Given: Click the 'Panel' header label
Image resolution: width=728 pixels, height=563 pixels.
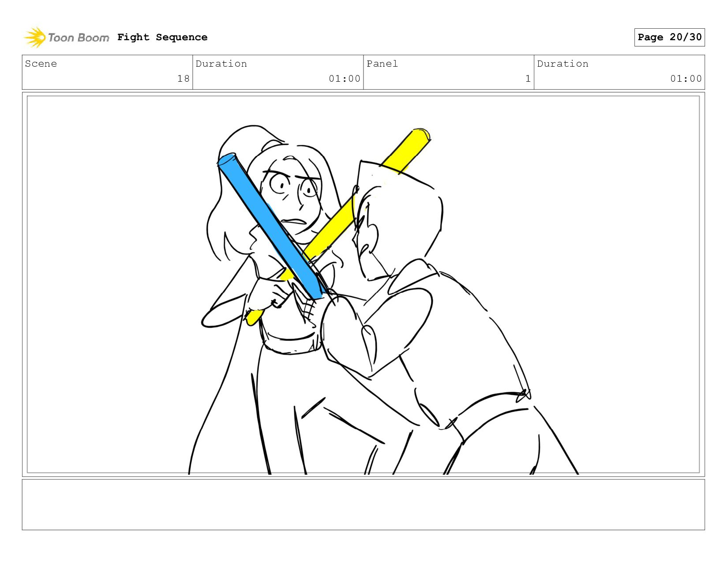Looking at the screenshot, I should pyautogui.click(x=382, y=64).
